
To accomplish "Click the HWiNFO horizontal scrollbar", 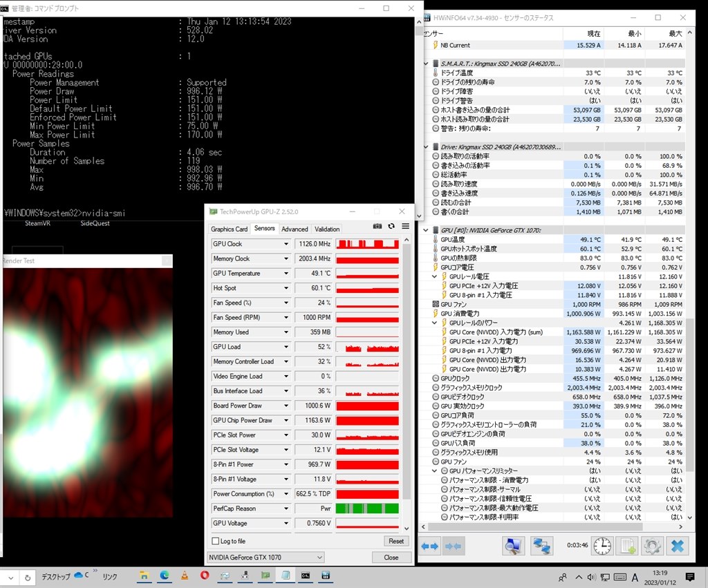I will pos(534,527).
